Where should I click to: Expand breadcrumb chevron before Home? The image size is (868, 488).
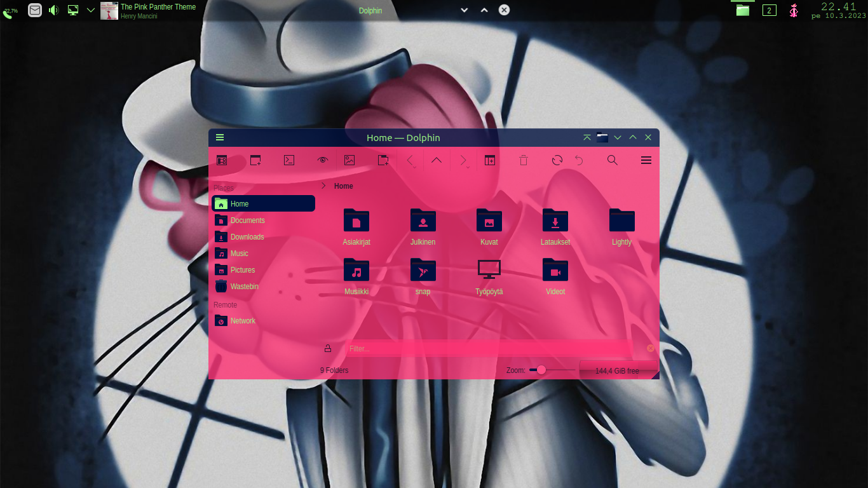(x=323, y=186)
